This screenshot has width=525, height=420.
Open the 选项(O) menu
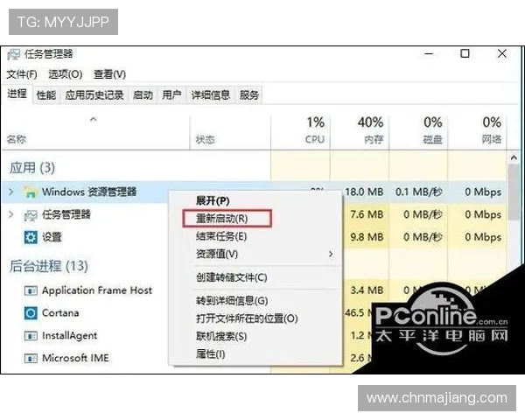coord(66,74)
